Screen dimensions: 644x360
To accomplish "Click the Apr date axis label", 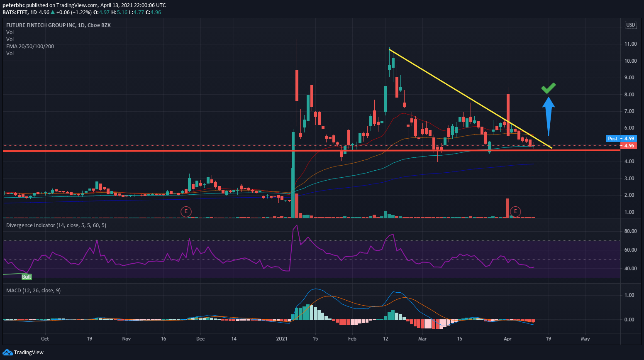I will coord(507,339).
